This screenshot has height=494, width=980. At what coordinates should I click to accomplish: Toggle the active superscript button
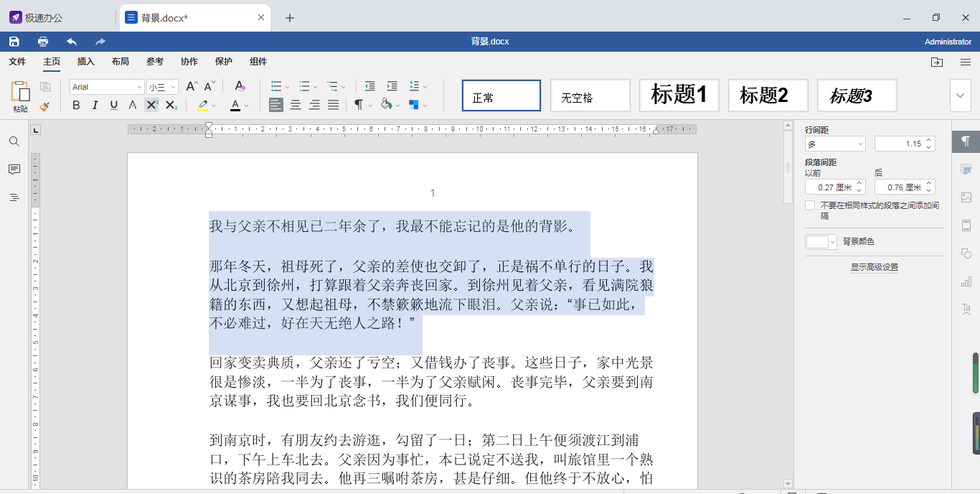point(151,105)
